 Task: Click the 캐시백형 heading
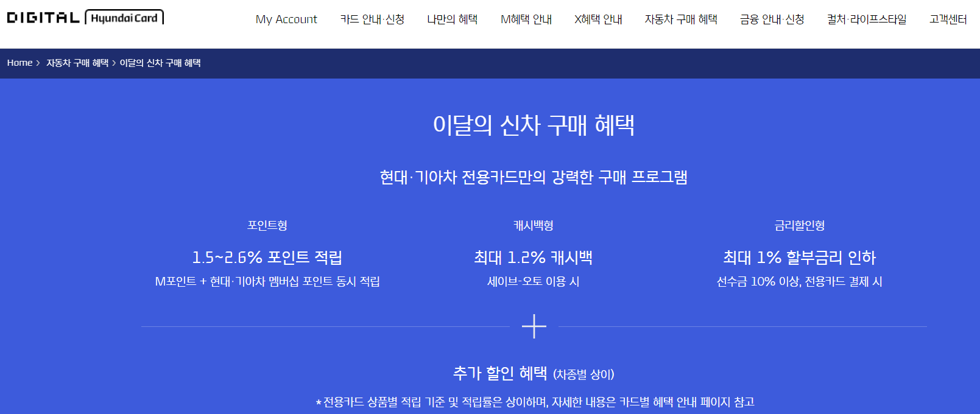534,225
